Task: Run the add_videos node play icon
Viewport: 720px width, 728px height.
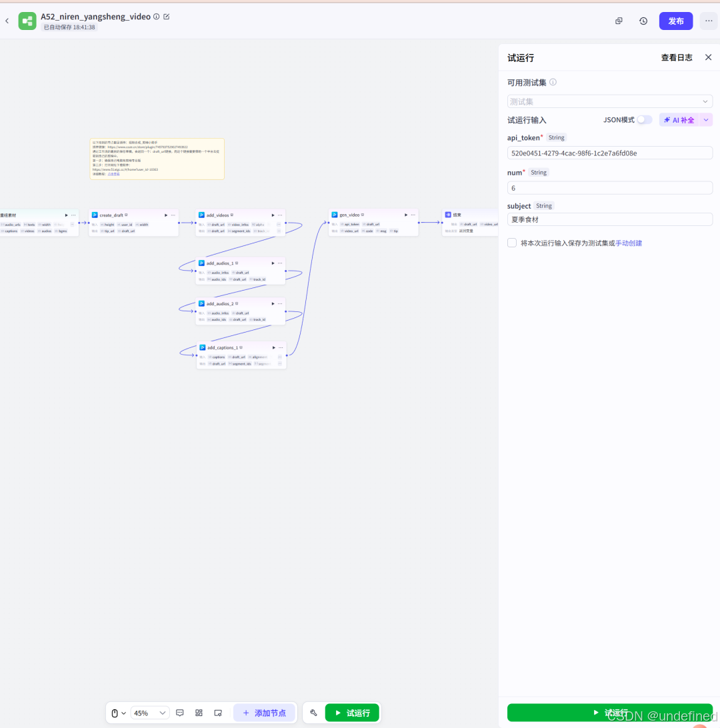Action: (273, 215)
